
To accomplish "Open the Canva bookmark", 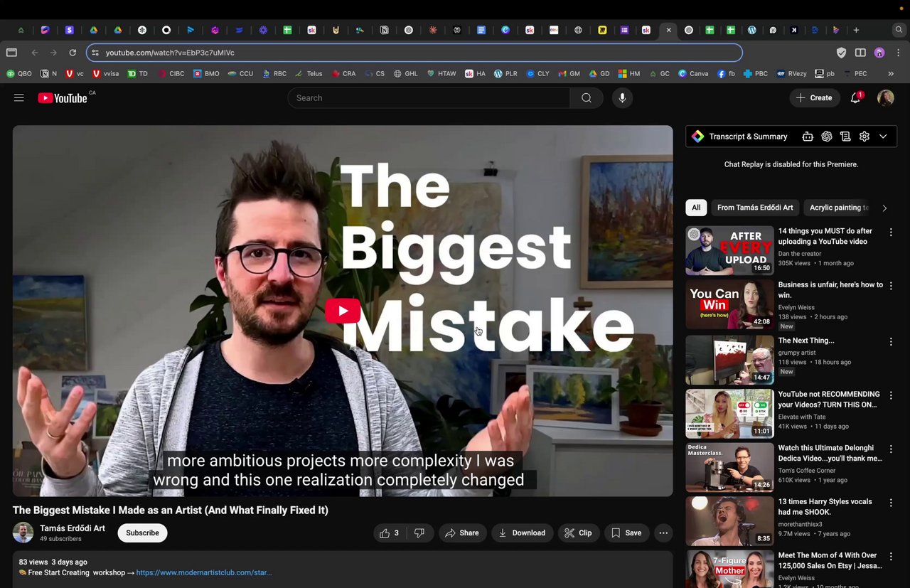I will pyautogui.click(x=693, y=73).
